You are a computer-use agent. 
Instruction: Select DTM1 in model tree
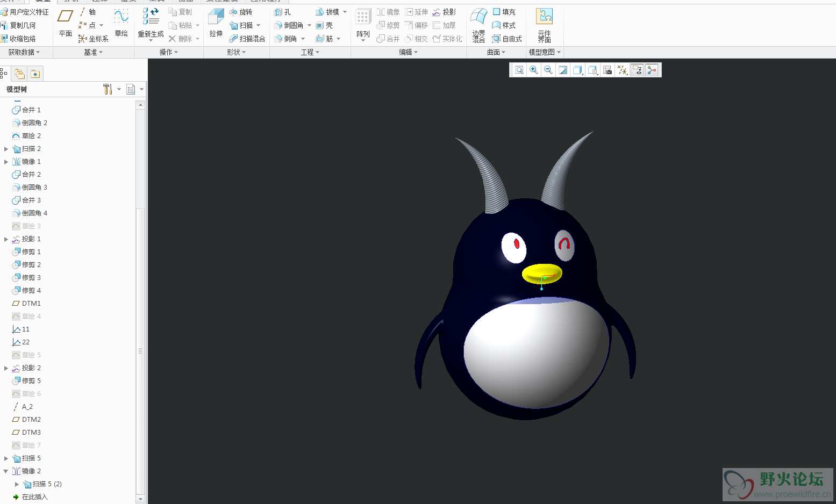26,304
